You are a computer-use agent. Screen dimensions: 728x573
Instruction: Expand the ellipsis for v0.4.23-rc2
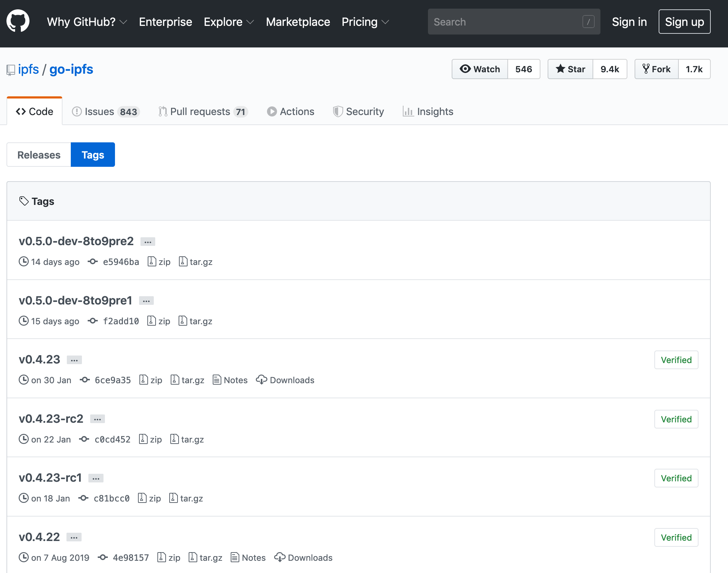tap(97, 419)
